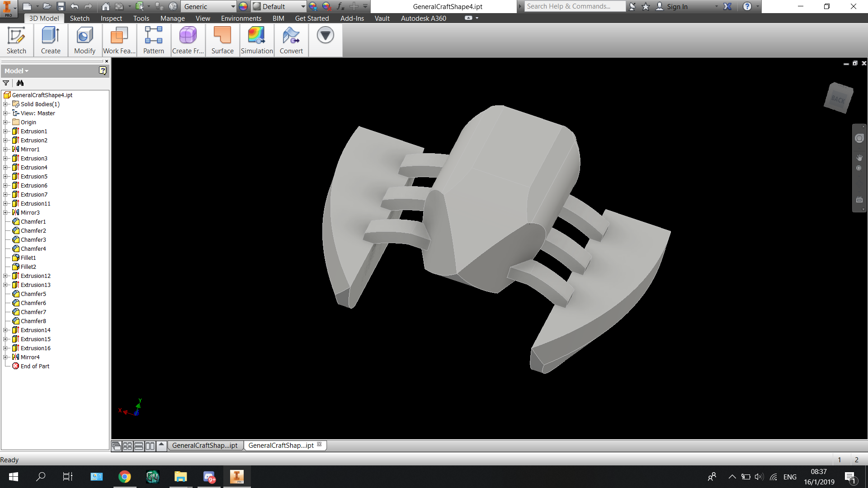Open the Convert panel in ribbon

(291, 40)
